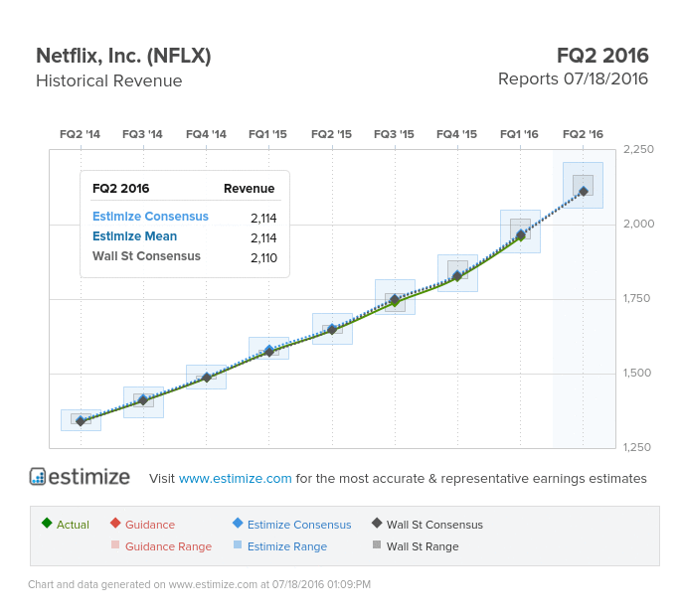Click the 2,250 y-axis value
Image resolution: width=681 pixels, height=616 pixels.
pos(638,149)
